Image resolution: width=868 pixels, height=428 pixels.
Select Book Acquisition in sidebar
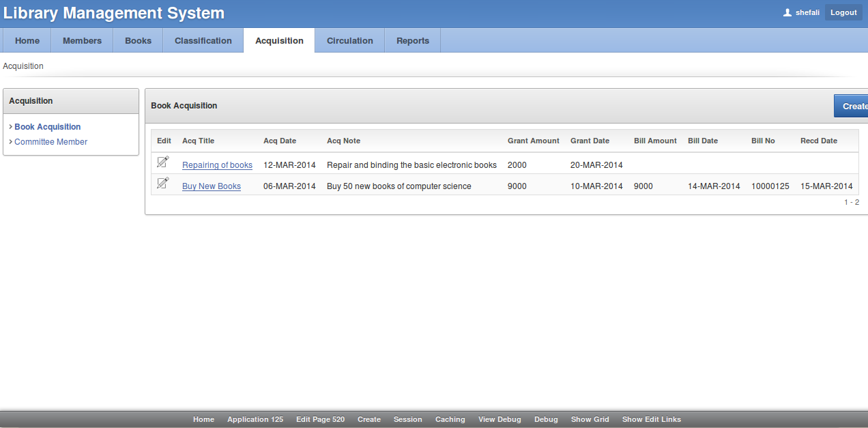tap(47, 127)
